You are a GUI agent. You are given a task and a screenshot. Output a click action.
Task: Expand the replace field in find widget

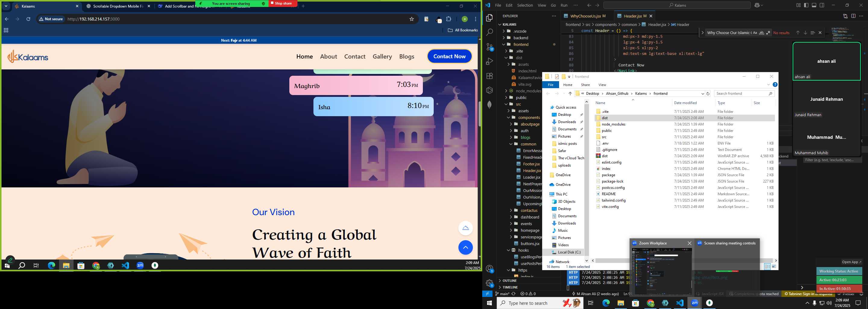702,33
